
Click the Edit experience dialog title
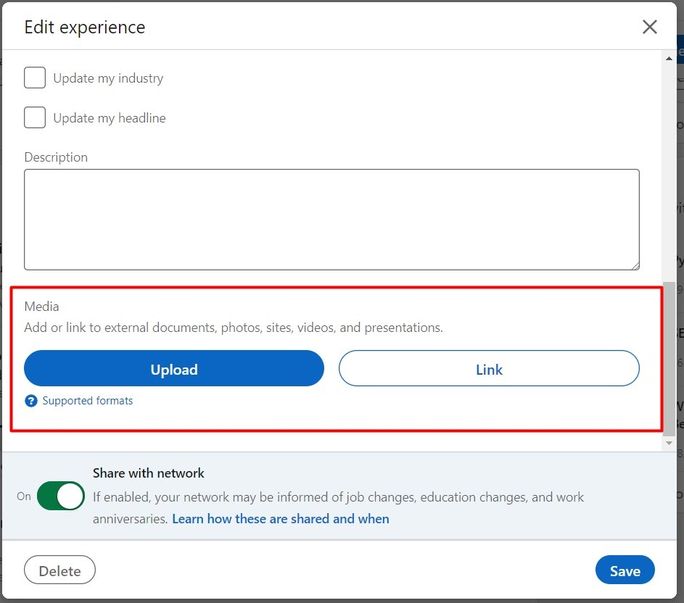coord(85,27)
